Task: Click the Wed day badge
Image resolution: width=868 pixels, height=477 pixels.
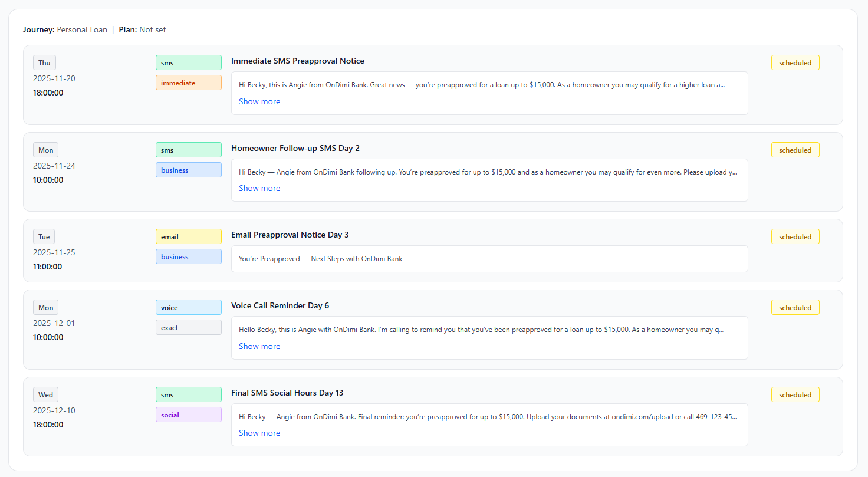Action: pos(45,395)
